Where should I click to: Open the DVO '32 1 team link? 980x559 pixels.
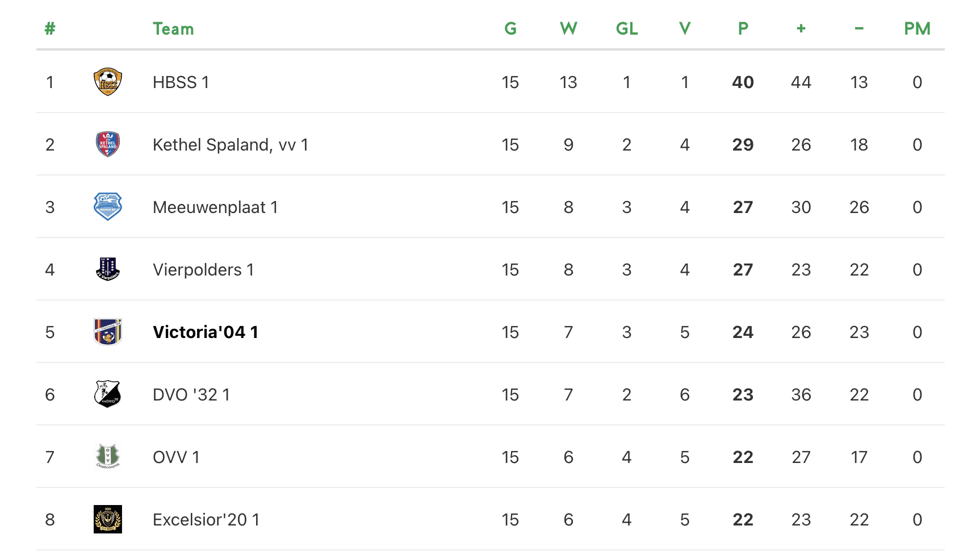[x=191, y=395]
